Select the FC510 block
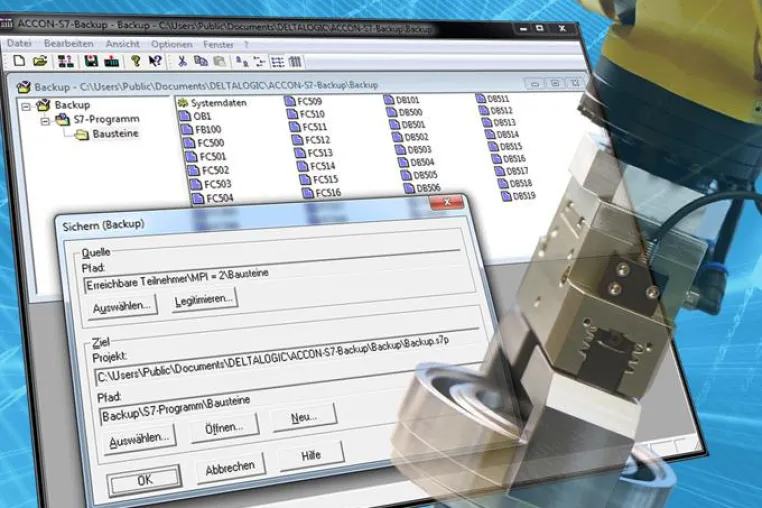 tap(306, 114)
